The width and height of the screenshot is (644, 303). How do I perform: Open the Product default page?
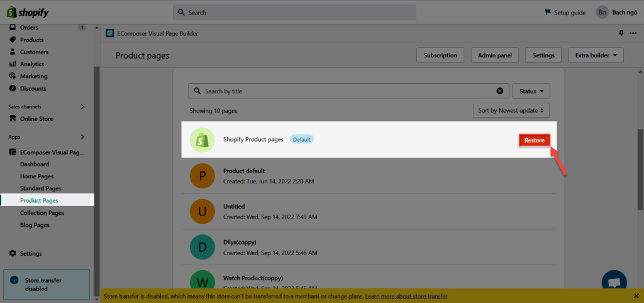244,171
